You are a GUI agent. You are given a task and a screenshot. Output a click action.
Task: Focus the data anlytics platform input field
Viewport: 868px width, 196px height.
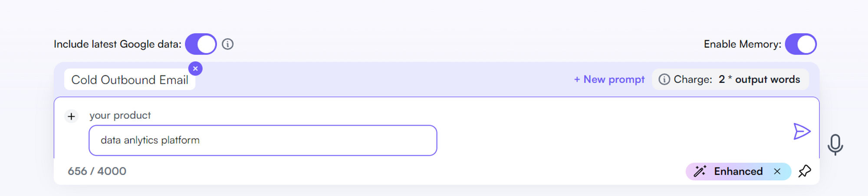[263, 140]
